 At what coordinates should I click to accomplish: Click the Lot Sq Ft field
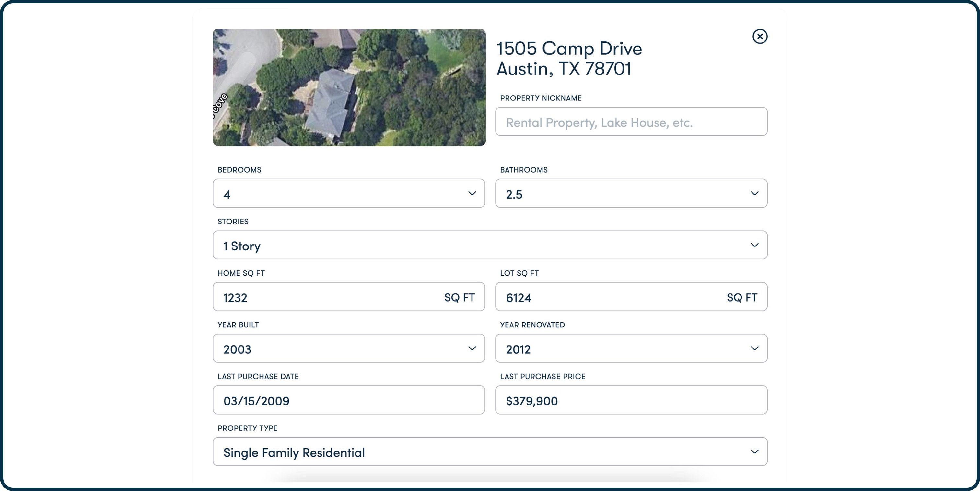pos(631,297)
